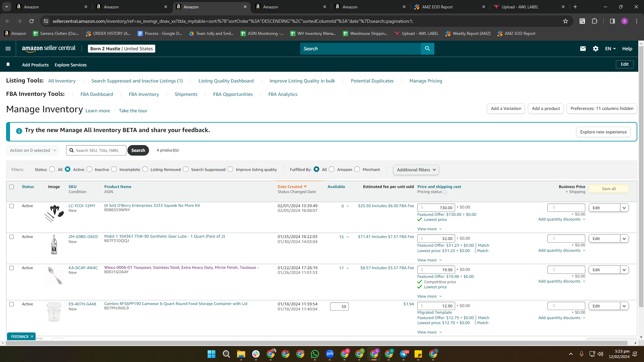Image resolution: width=644 pixels, height=362 pixels.
Task: Open the FBA Dashboard tool
Action: point(97,94)
